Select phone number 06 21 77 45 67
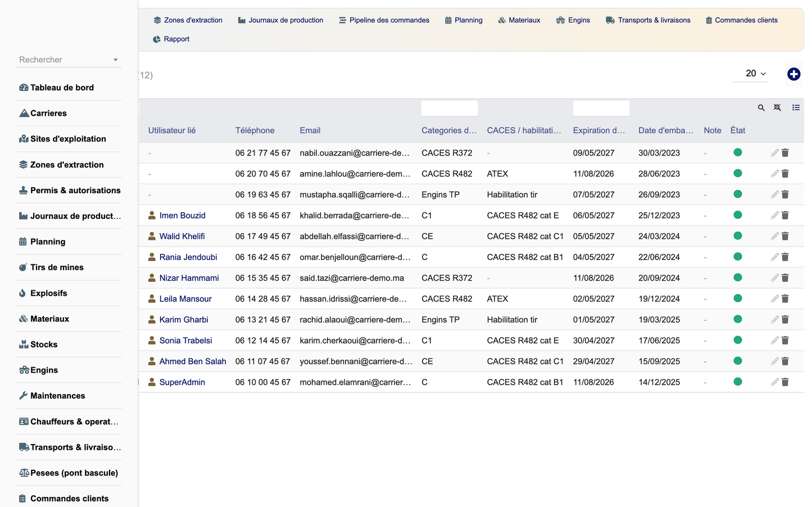 pos(263,153)
